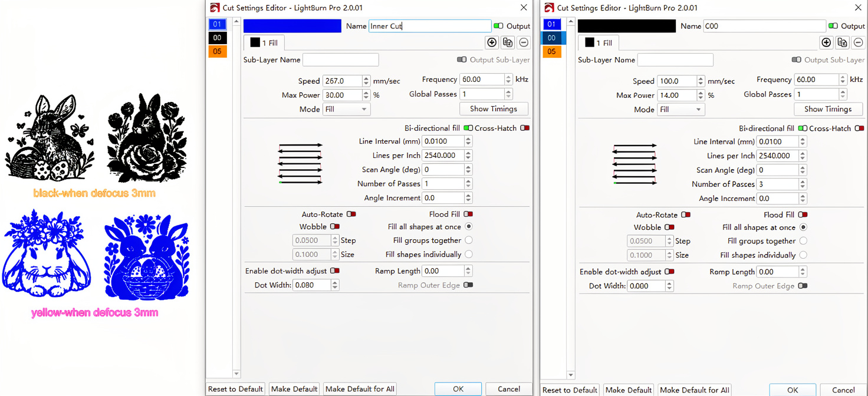868x396 pixels.
Task: Click the copy settings icon in C00 dialog
Action: point(842,42)
